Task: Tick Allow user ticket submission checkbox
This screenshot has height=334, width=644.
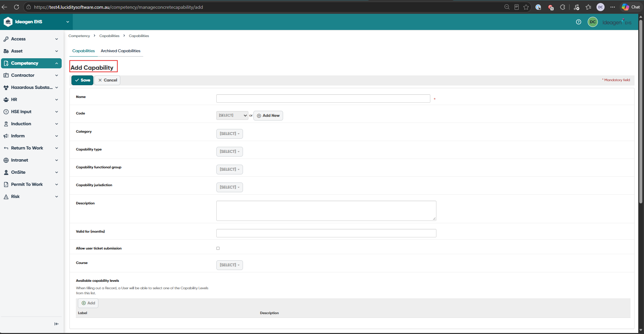Action: tap(218, 248)
